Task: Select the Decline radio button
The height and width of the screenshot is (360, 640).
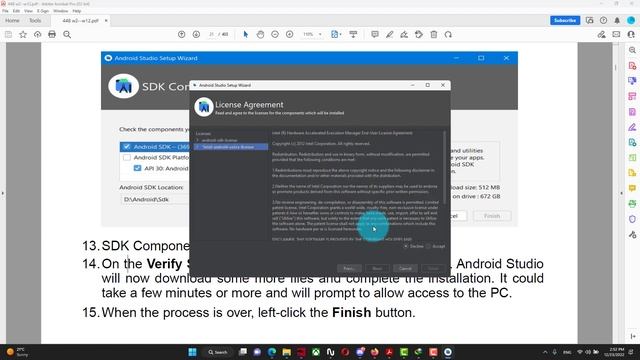Action: click(x=406, y=247)
